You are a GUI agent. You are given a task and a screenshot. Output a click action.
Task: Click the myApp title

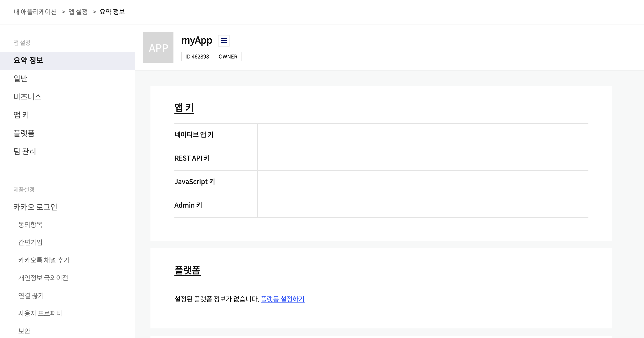tap(196, 41)
